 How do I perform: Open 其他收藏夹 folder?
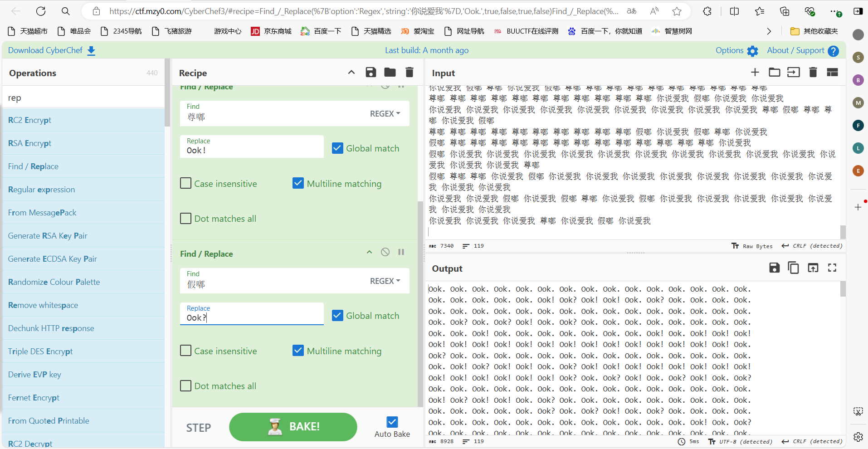(814, 31)
